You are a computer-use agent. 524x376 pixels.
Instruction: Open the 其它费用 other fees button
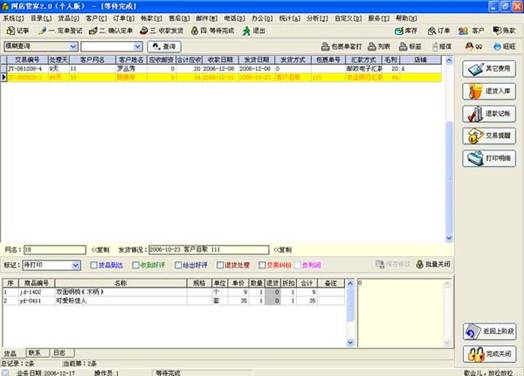click(x=489, y=69)
